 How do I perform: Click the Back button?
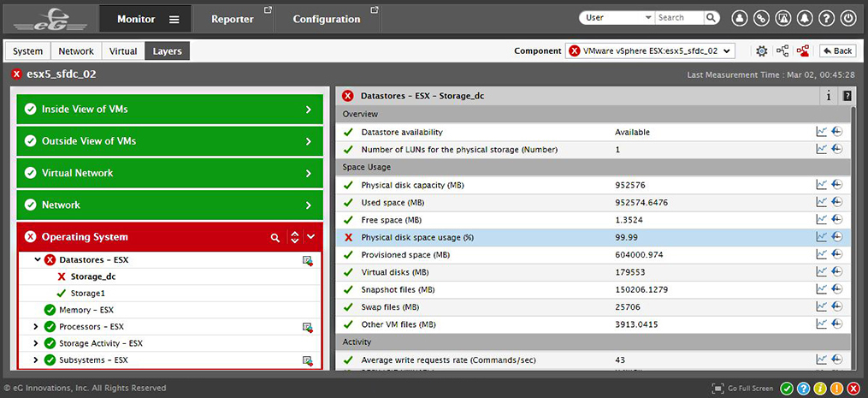837,51
